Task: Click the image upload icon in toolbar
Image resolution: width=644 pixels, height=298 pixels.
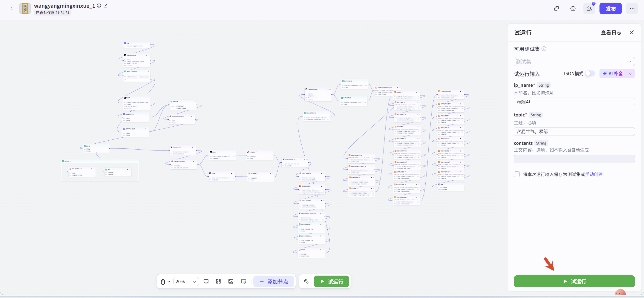Action: (231, 281)
